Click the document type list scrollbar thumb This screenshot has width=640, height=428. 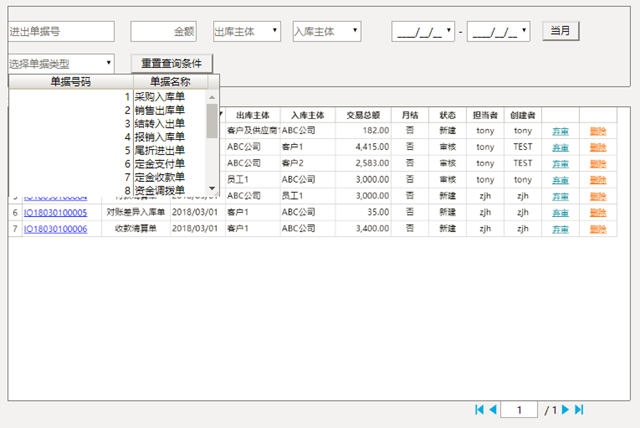pyautogui.click(x=212, y=121)
